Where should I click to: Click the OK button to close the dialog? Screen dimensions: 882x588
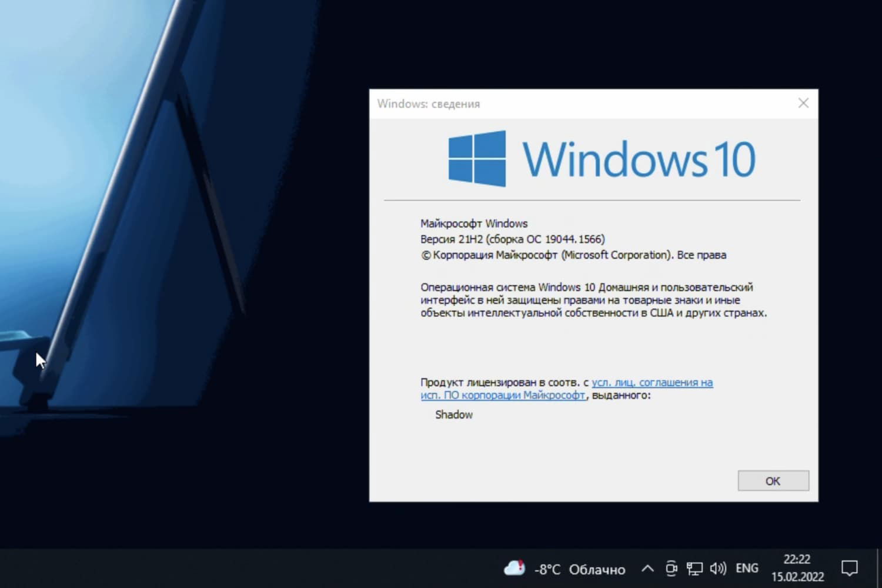[773, 480]
